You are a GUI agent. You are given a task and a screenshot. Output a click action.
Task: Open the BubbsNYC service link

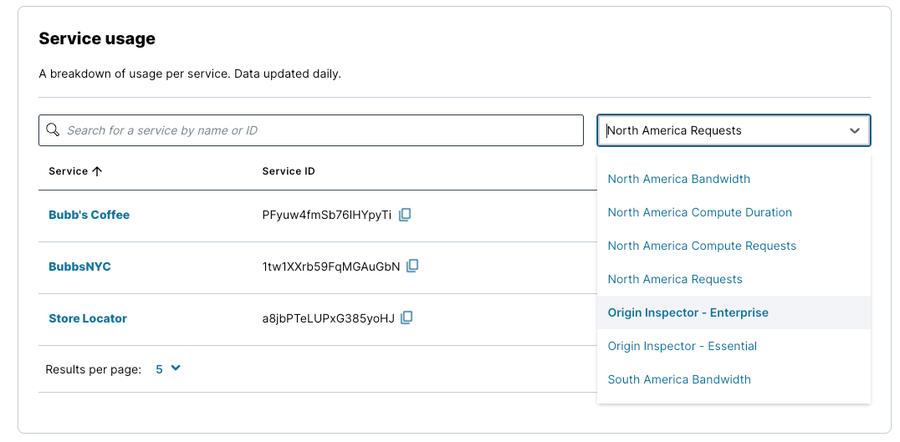pos(80,266)
